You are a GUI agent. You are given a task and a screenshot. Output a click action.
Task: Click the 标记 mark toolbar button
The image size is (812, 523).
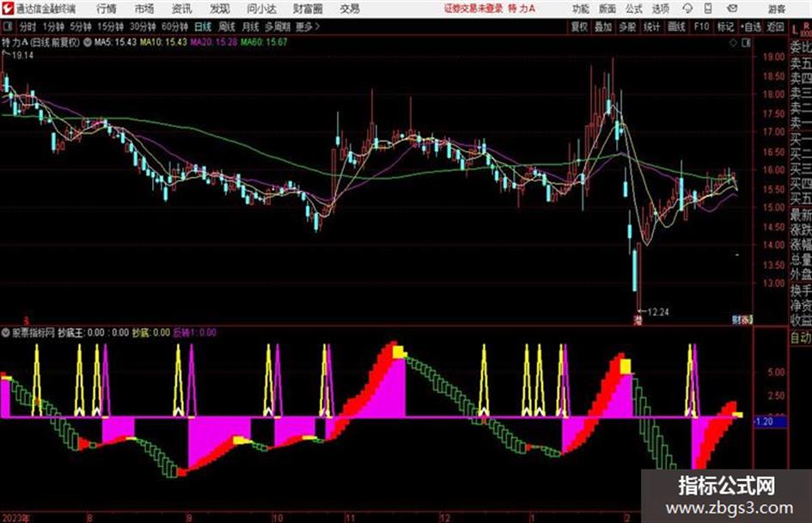[x=725, y=27]
